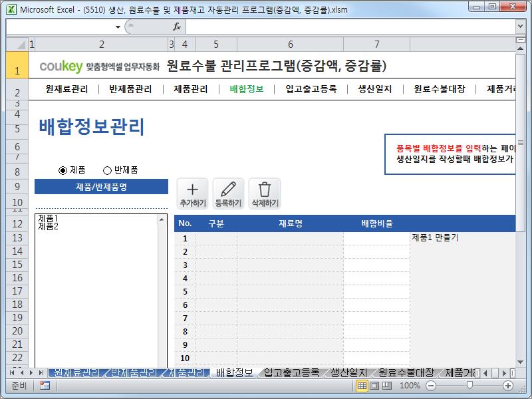Click 제품관리 in the top navigation menu
This screenshot has width=532, height=399.
pos(191,89)
